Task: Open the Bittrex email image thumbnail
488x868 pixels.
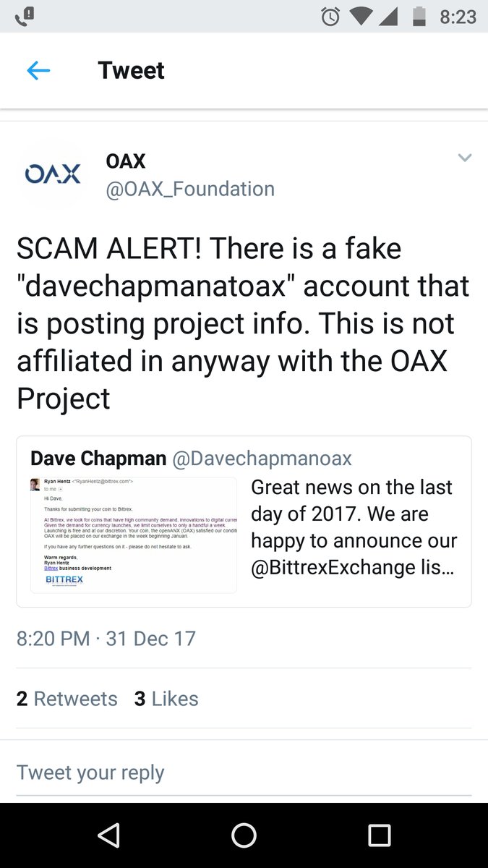Action: (x=134, y=535)
